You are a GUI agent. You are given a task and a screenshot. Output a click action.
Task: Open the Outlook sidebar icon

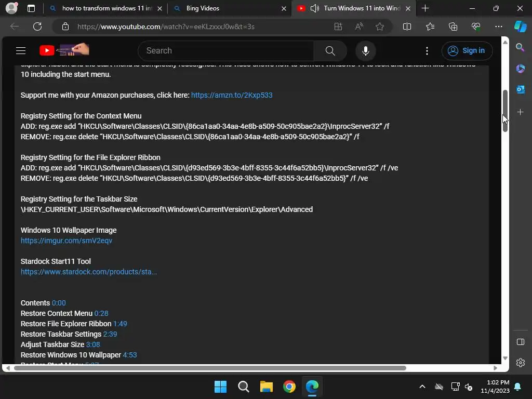520,89
